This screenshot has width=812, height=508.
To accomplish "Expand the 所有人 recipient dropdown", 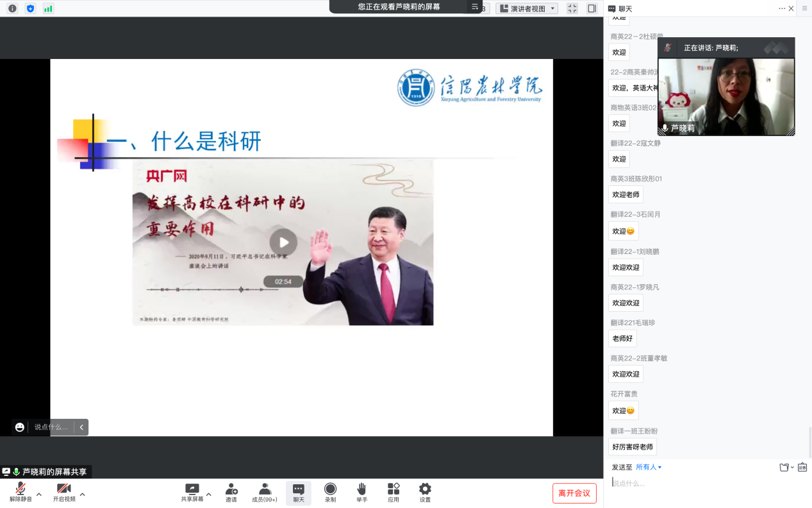I will tap(649, 468).
